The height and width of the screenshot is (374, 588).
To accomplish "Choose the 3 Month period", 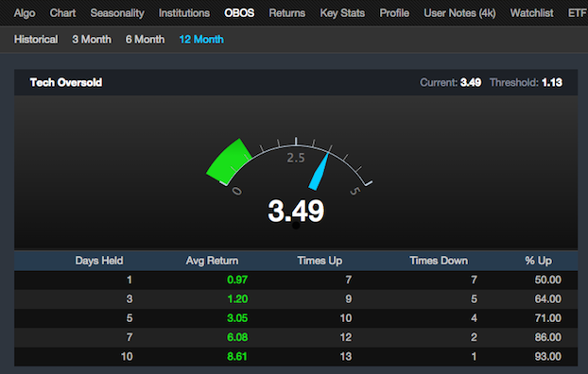I will pyautogui.click(x=92, y=40).
